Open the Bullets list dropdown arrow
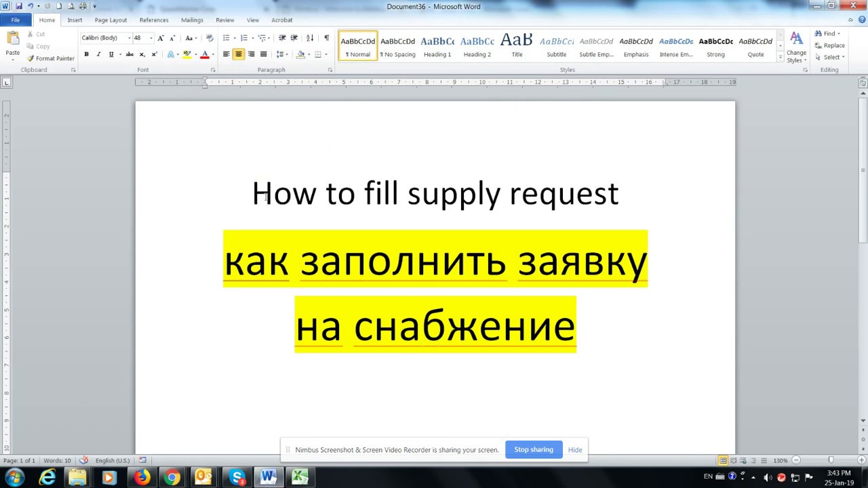868x488 pixels. tap(235, 38)
